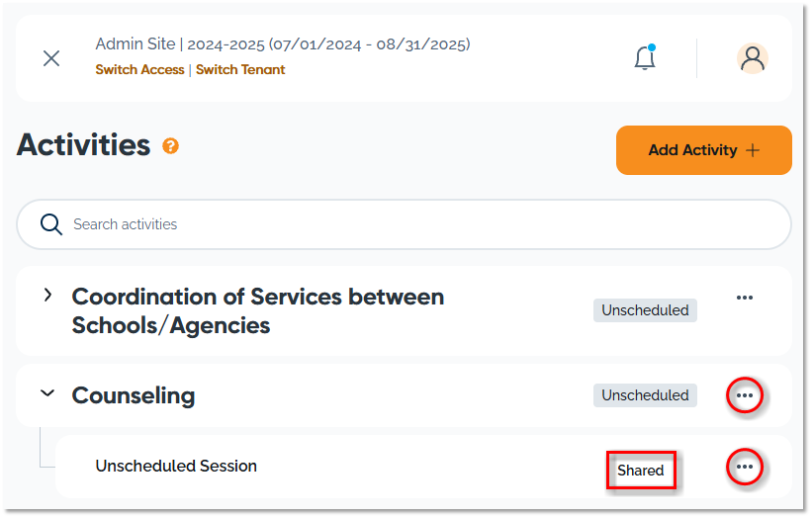
Task: Select Coordination of Services between Schools/Agencies title
Action: pyautogui.click(x=258, y=310)
